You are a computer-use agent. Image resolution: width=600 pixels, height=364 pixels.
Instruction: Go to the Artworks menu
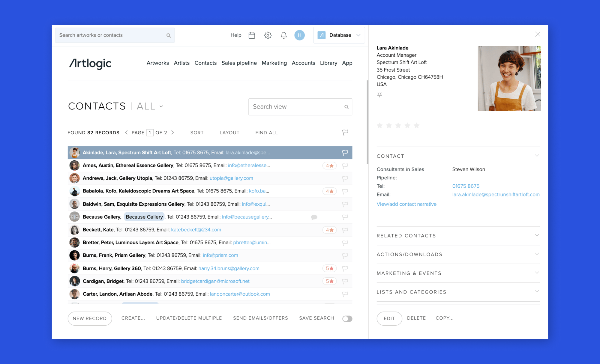[x=157, y=63]
